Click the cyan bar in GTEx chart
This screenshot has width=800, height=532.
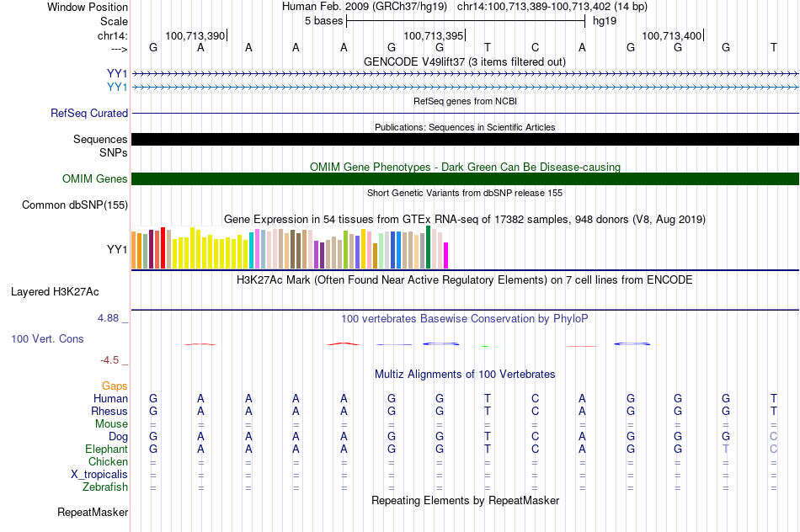point(251,251)
